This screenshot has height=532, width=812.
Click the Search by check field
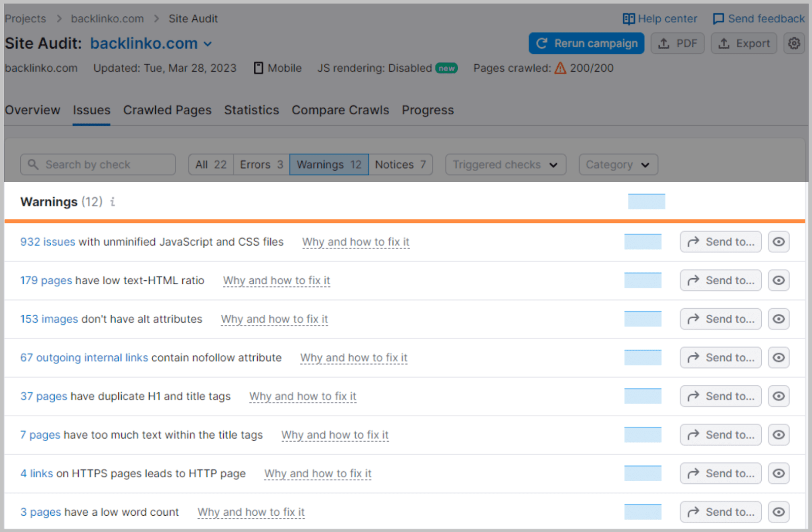98,164
